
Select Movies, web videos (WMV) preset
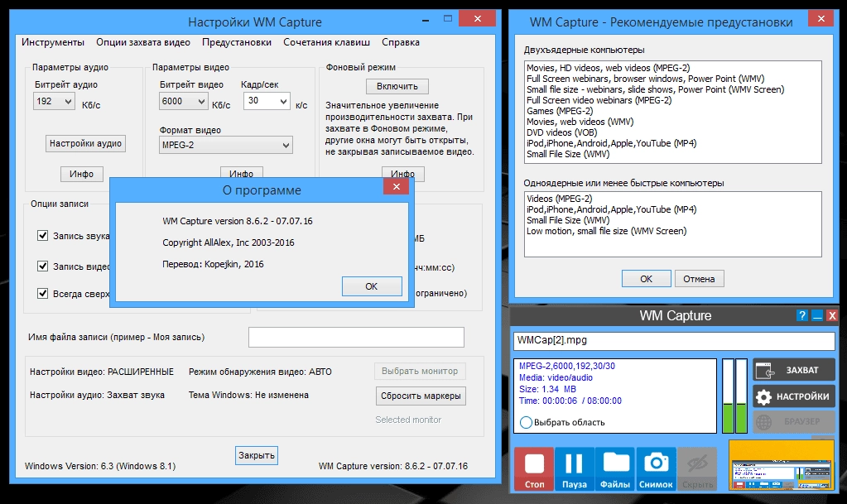click(x=580, y=122)
